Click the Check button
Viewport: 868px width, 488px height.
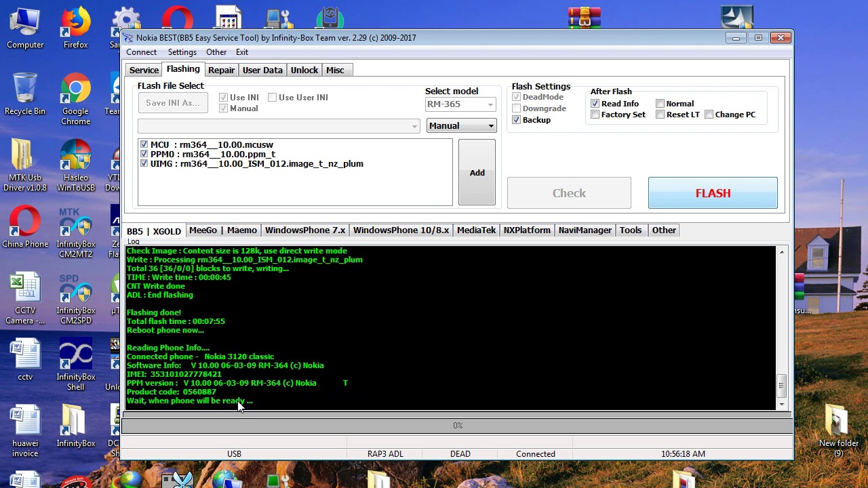tap(569, 193)
